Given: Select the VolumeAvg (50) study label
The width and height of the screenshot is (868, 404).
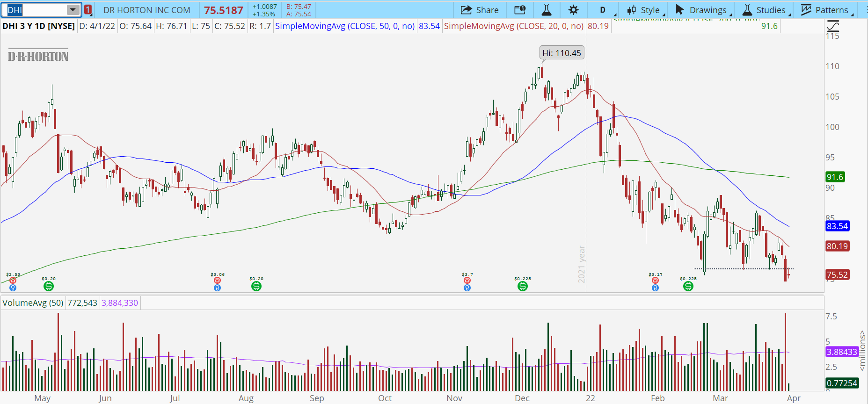Looking at the screenshot, I should pyautogui.click(x=33, y=303).
